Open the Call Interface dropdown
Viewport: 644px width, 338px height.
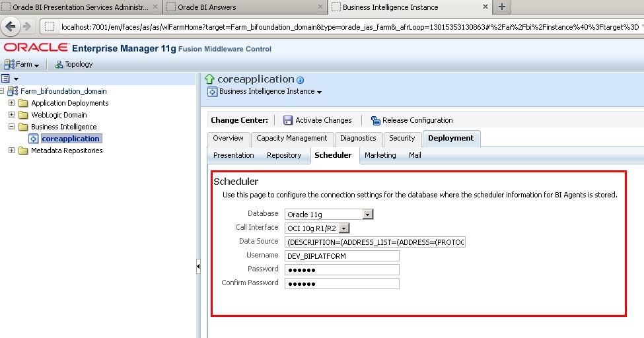317,228
